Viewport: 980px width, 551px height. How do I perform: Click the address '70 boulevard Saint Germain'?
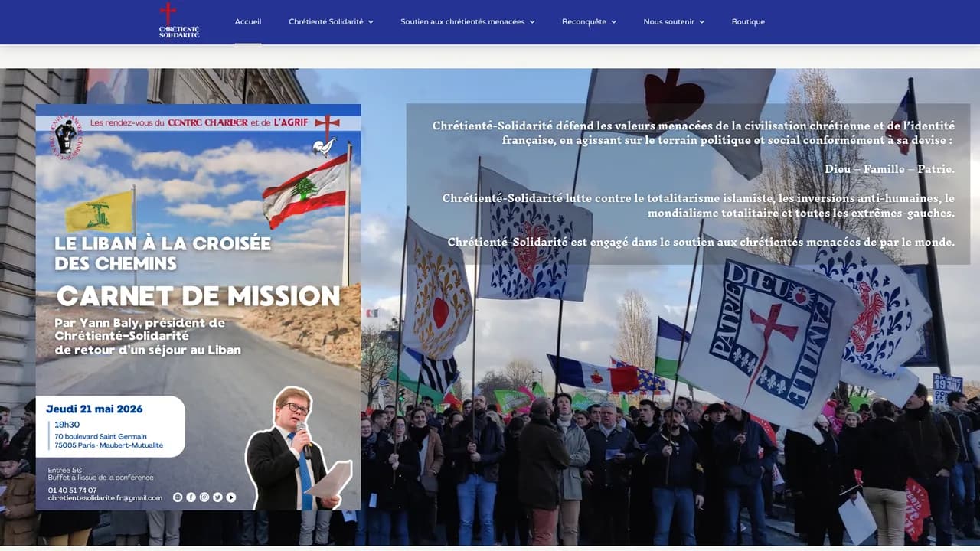coord(100,436)
